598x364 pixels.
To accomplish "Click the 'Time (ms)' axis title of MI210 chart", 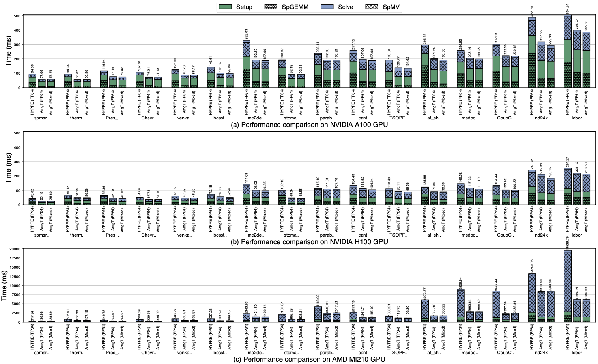I will [5, 286].
